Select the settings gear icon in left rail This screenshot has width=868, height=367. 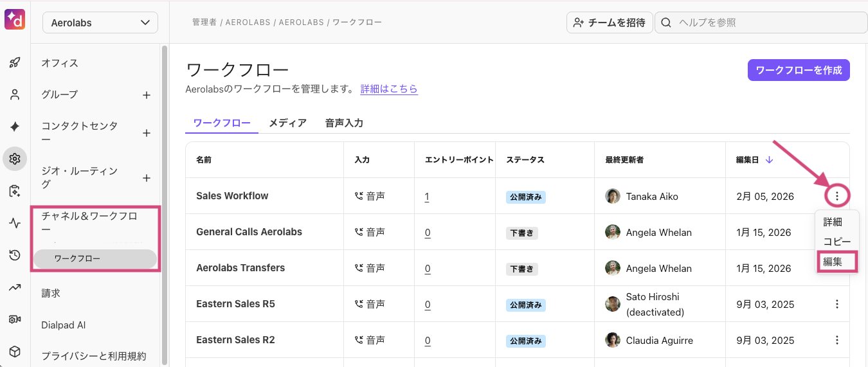click(15, 159)
